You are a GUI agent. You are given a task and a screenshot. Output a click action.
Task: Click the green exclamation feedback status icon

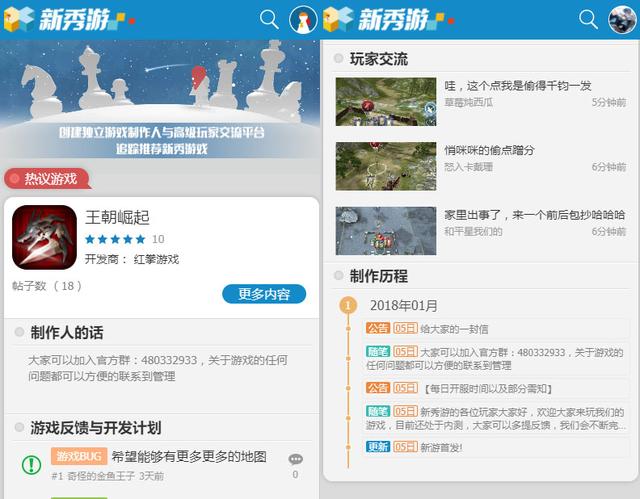[30, 464]
